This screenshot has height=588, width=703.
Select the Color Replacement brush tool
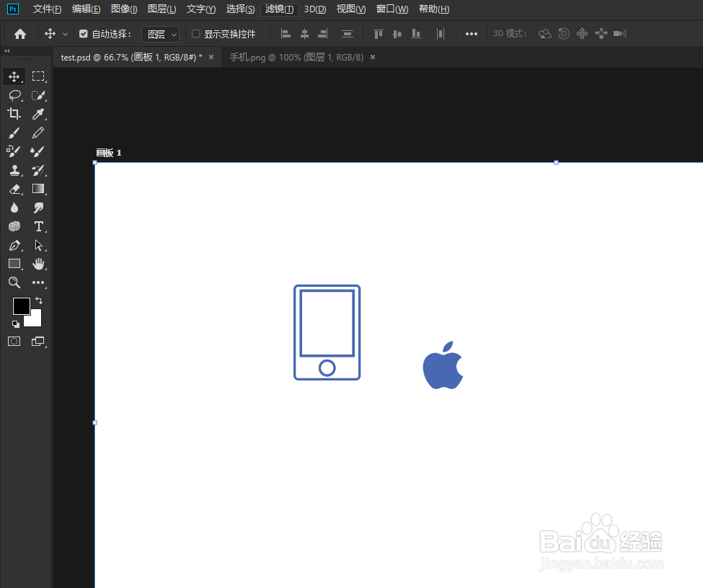tap(14, 151)
